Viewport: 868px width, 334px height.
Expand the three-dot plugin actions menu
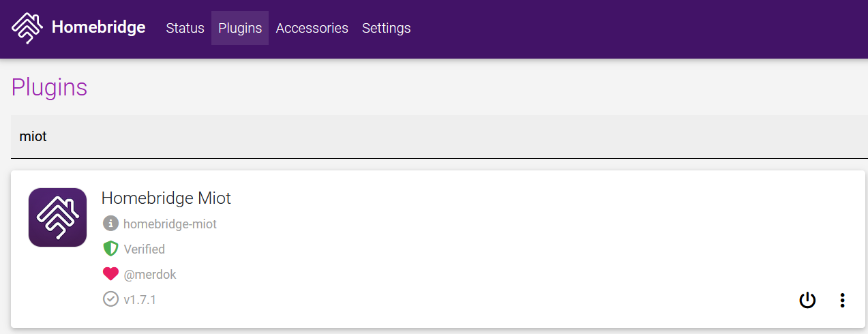843,300
